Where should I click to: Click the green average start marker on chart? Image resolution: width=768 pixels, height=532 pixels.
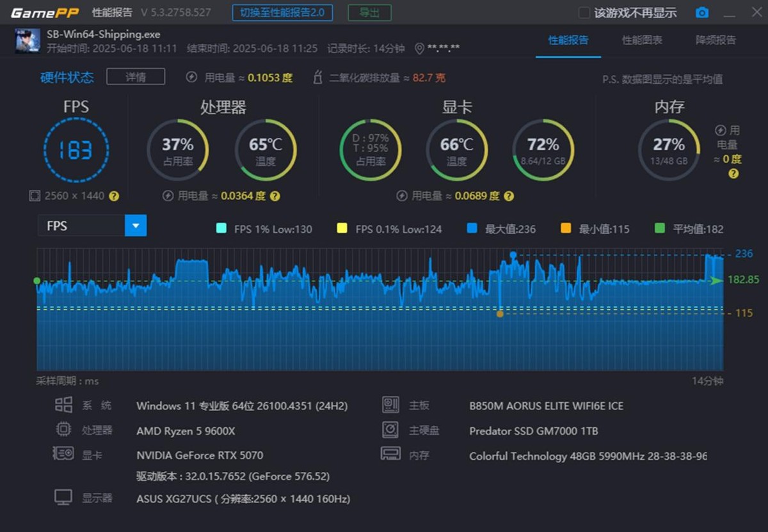tap(37, 281)
